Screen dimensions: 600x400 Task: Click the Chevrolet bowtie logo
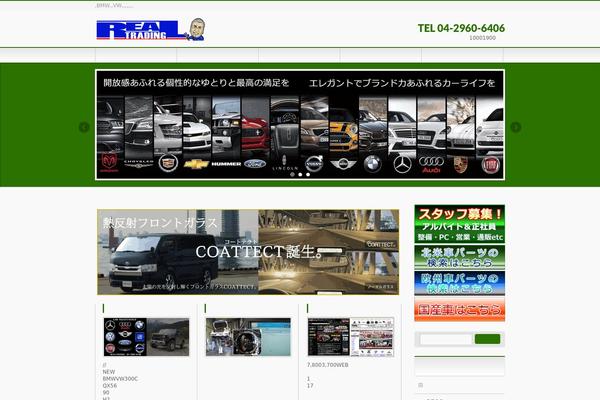pyautogui.click(x=196, y=164)
